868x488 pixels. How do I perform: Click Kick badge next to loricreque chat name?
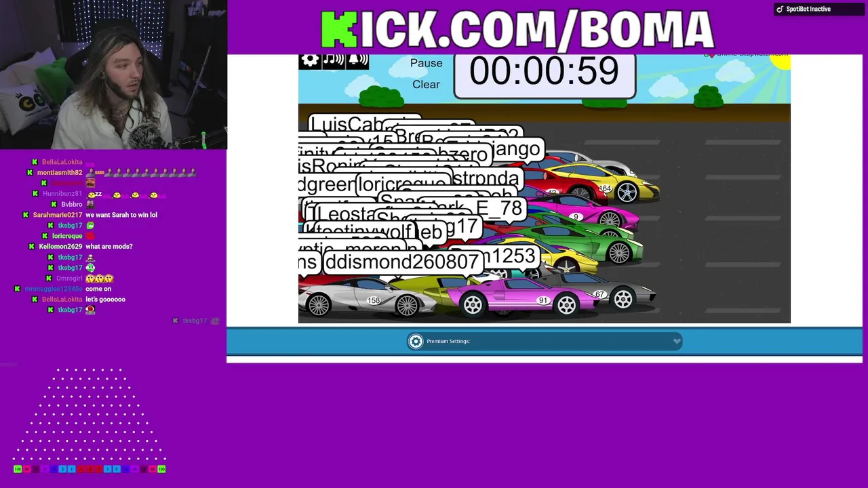click(x=45, y=236)
